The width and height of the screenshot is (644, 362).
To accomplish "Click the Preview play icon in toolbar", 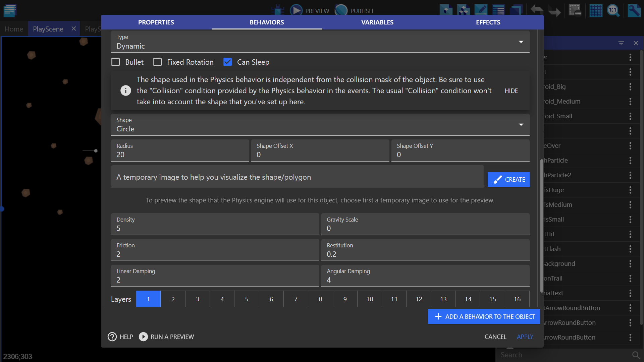I will click(x=296, y=10).
